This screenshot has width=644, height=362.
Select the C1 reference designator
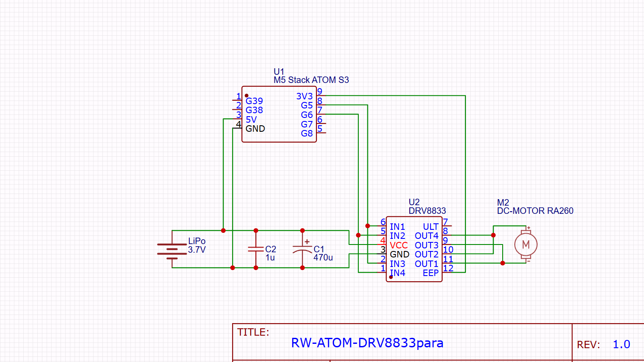[x=319, y=249]
